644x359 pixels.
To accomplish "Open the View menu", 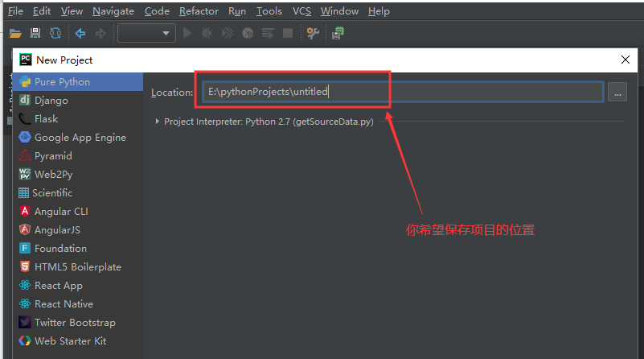I will click(x=72, y=11).
